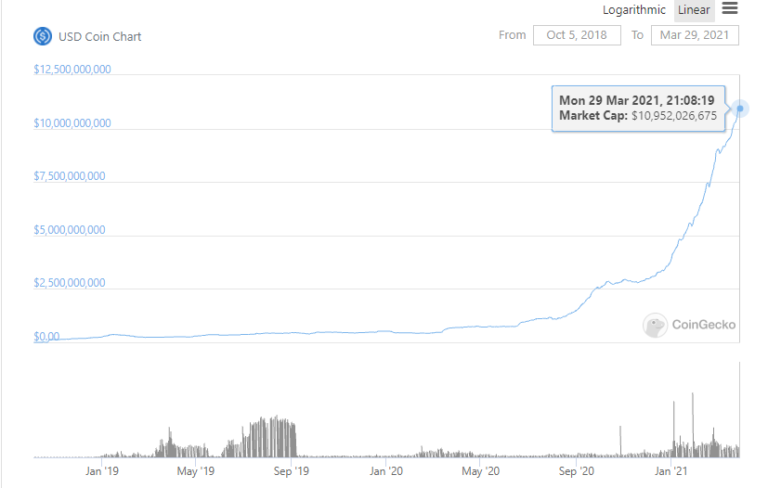The height and width of the screenshot is (488, 768).
Task: Click the USD Coin logo icon
Action: (43, 36)
